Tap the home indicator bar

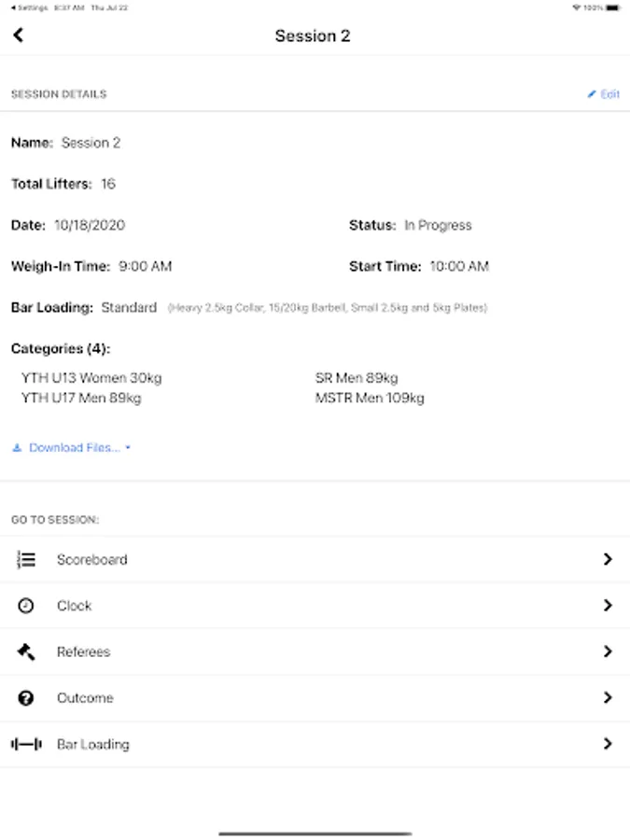(315, 833)
